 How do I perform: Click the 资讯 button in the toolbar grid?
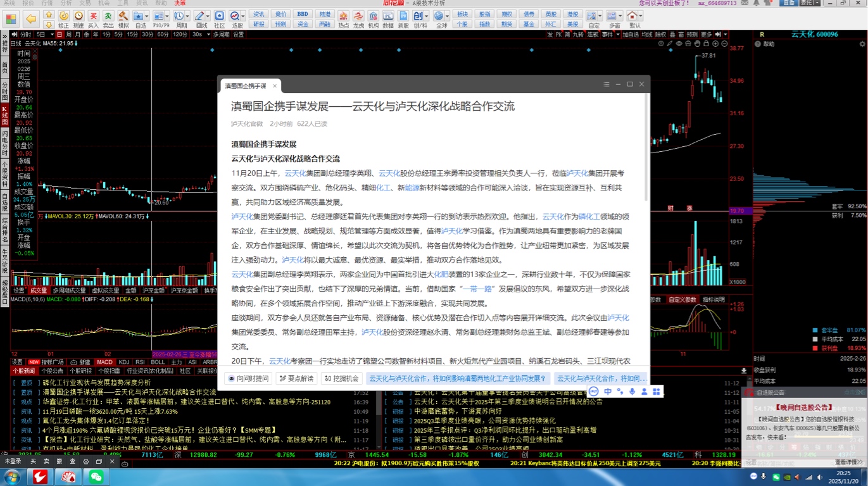(258, 15)
